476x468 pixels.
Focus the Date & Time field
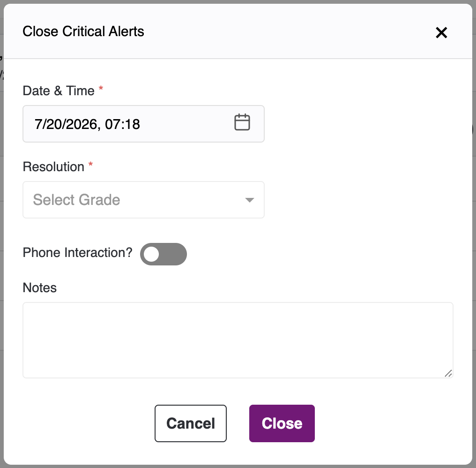click(143, 124)
